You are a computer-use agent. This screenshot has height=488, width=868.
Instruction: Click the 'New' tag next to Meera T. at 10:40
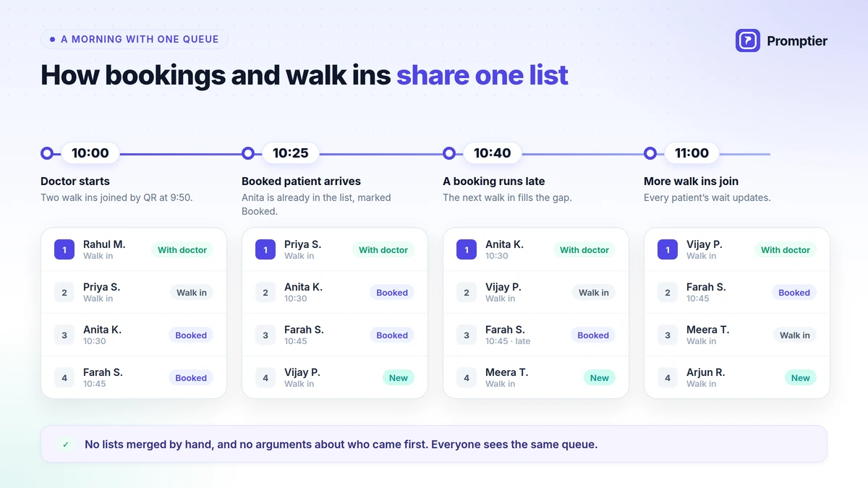(600, 378)
